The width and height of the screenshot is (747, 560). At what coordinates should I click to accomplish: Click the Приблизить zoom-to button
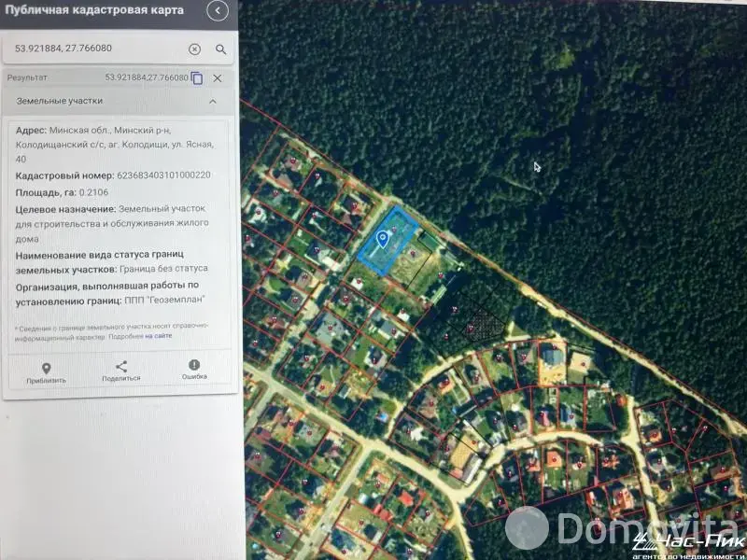click(x=46, y=372)
